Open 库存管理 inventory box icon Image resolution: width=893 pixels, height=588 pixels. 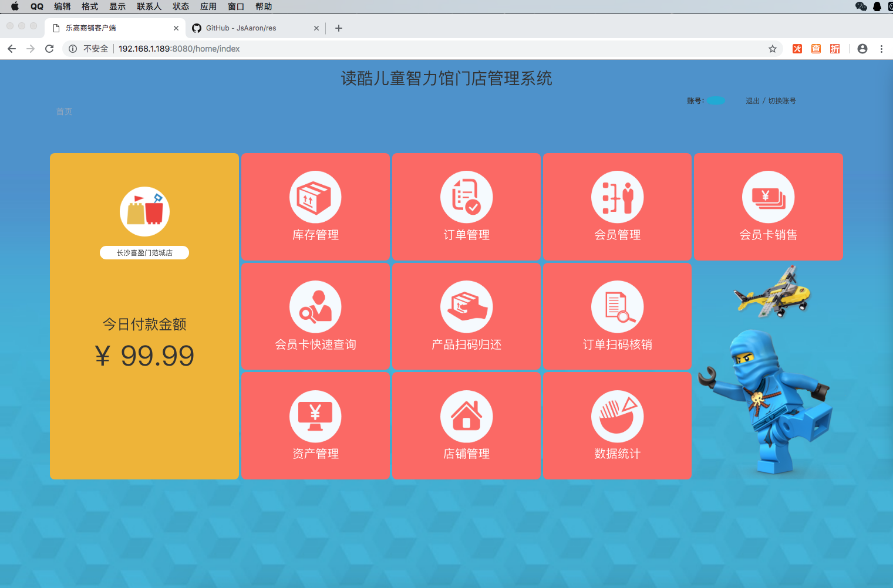(x=315, y=197)
